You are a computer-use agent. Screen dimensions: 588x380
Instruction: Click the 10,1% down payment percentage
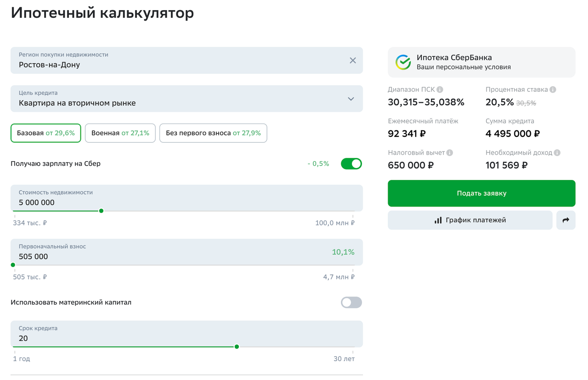click(x=343, y=252)
